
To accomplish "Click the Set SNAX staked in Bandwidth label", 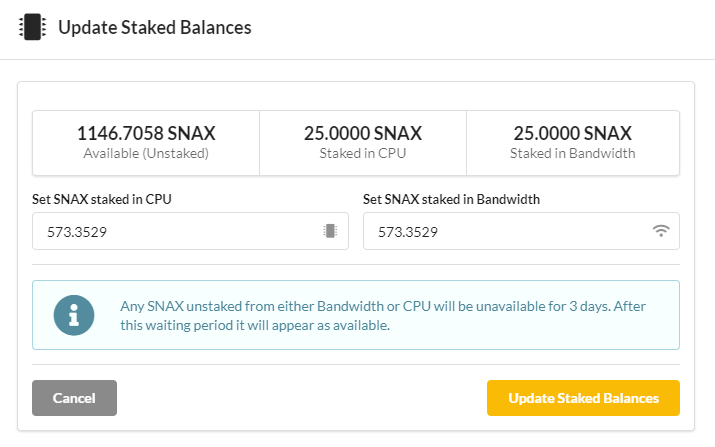I will [x=451, y=199].
